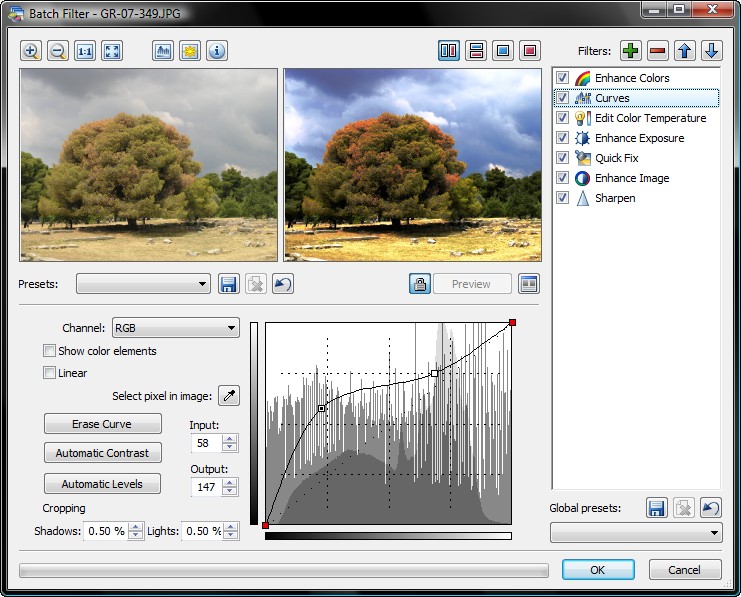Open the Channel RGB dropdown
The width and height of the screenshot is (741, 597).
coord(176,327)
